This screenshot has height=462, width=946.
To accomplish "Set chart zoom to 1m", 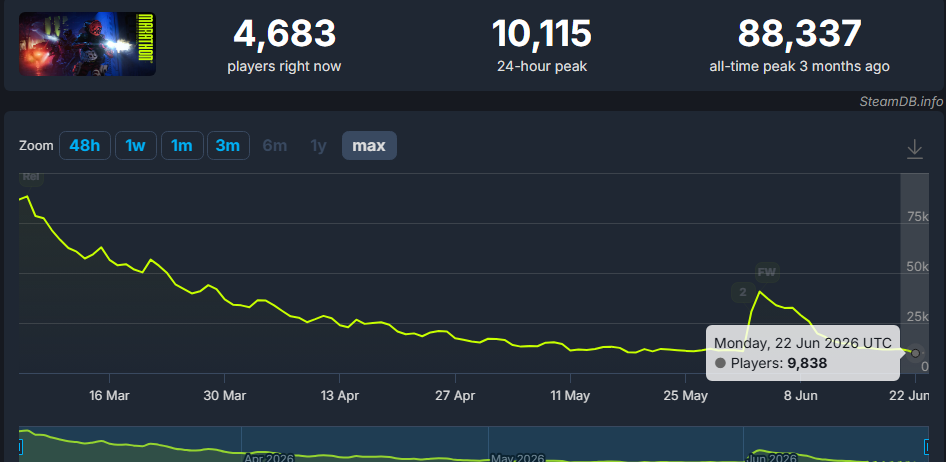I will coord(182,145).
